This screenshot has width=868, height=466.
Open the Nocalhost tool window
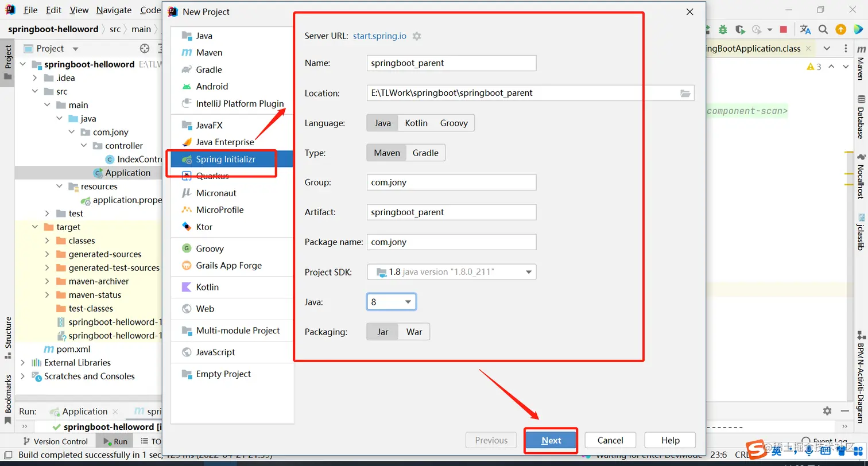[x=861, y=176]
